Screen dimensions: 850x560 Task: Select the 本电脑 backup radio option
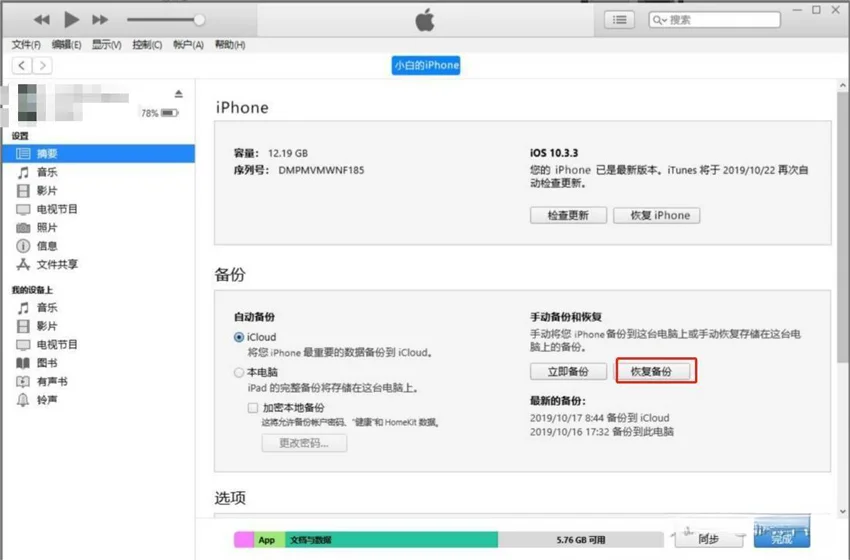pyautogui.click(x=238, y=372)
